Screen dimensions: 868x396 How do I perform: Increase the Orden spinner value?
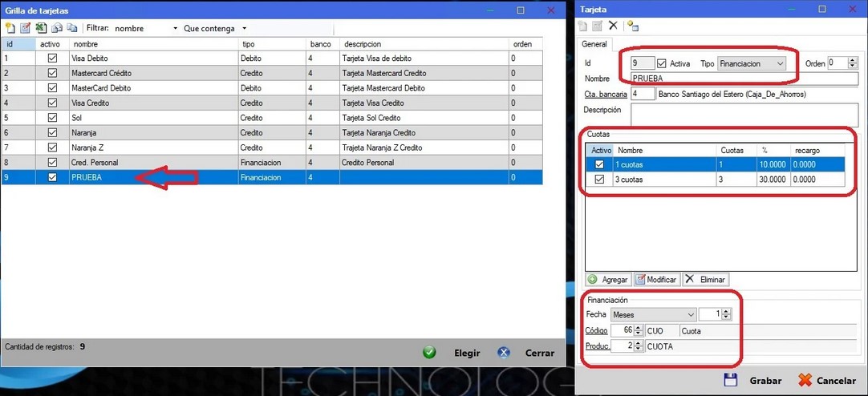[x=853, y=60]
